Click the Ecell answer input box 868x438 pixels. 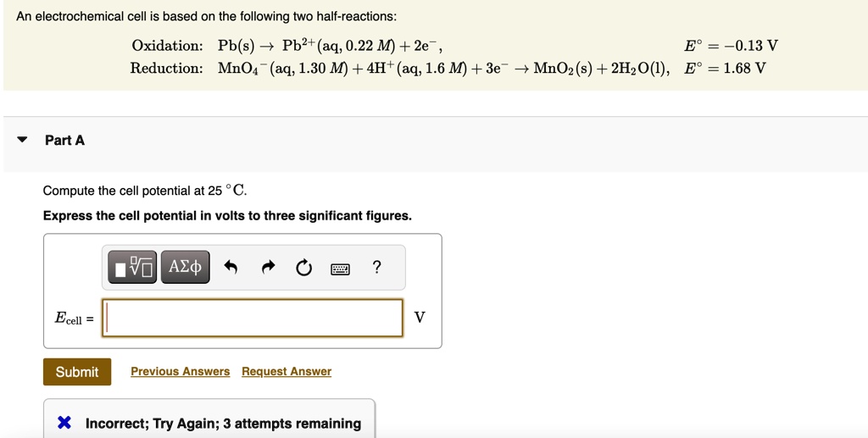(x=253, y=318)
